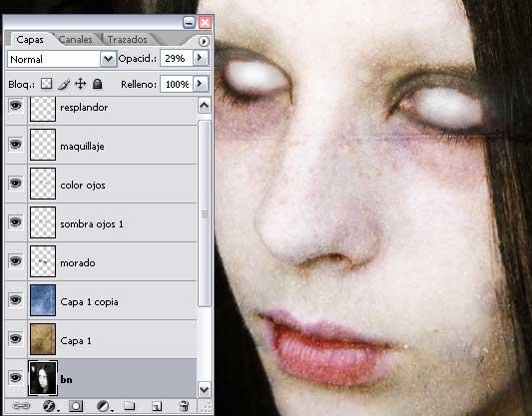Select layer name Capa 1
This screenshot has height=416, width=532.
pos(76,341)
